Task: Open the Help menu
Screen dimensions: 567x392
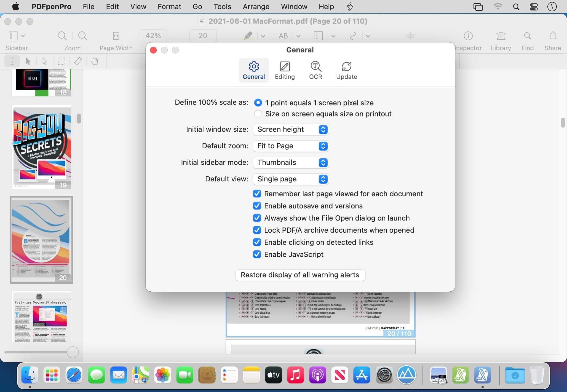Action: [x=326, y=7]
